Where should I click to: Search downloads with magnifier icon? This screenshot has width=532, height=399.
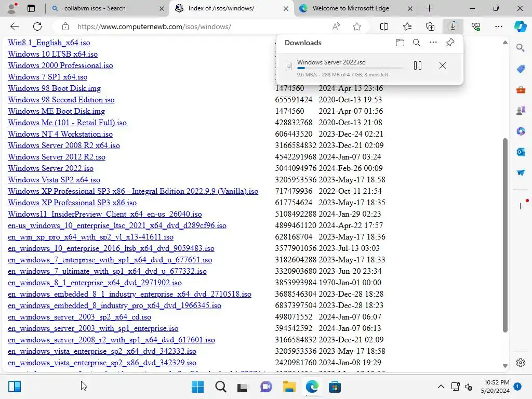tap(417, 43)
